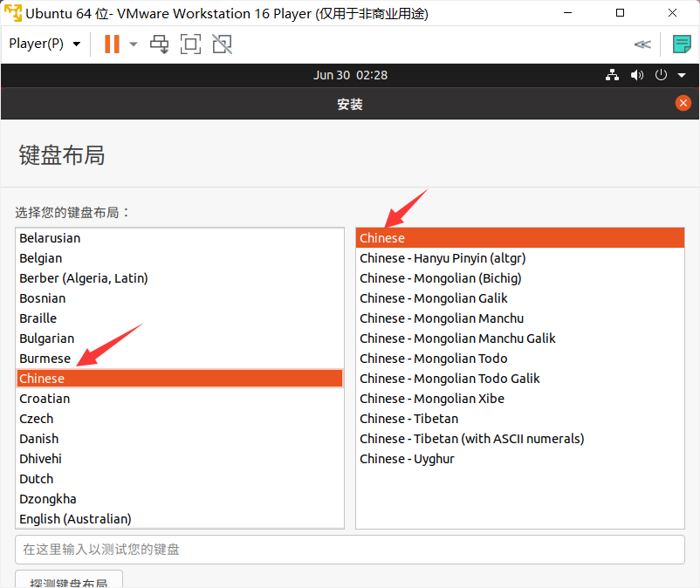Close the installer with the orange X button
The height and width of the screenshot is (588, 700).
tap(683, 103)
